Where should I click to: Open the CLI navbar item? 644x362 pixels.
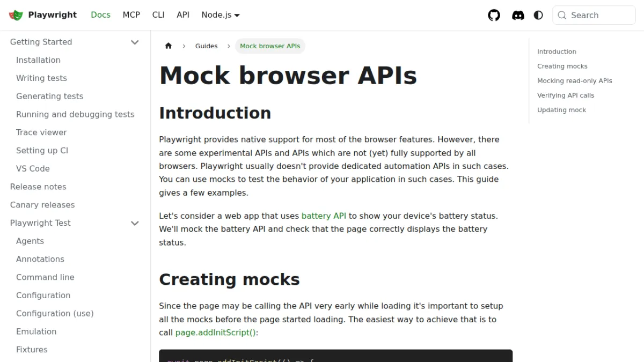point(158,15)
